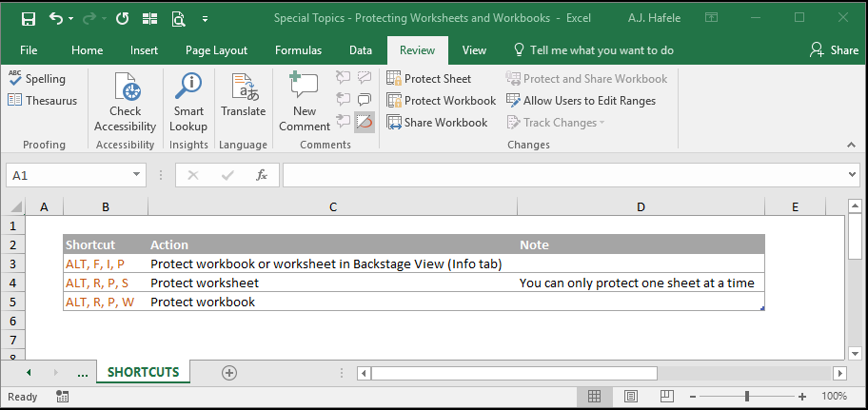The image size is (868, 410).
Task: Expand the formula bar with chevron
Action: (x=853, y=175)
